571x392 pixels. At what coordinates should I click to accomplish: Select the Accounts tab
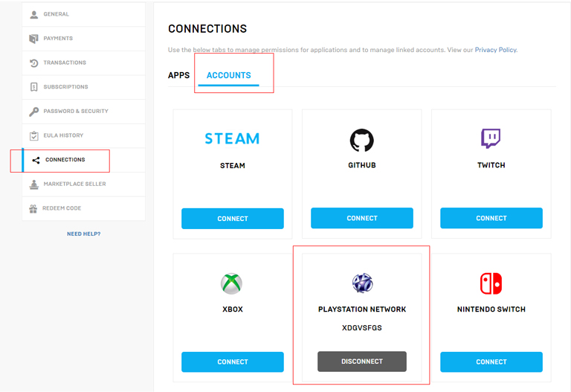coord(228,75)
